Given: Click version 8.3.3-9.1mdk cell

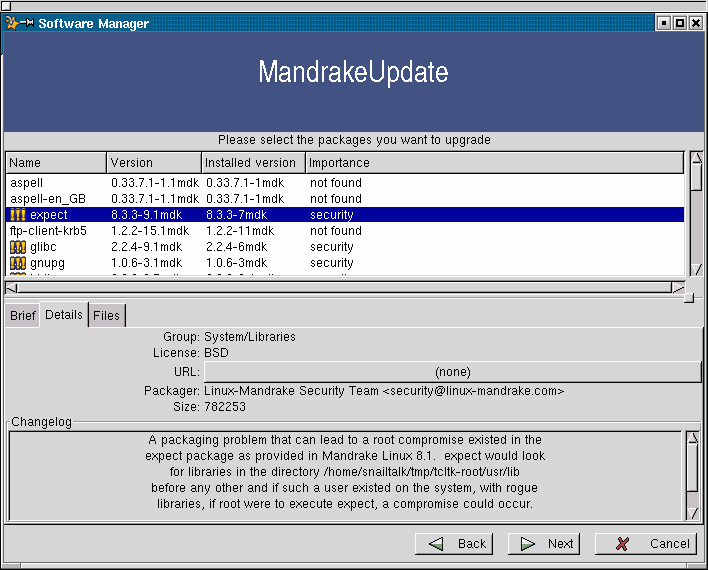Looking at the screenshot, I should tap(146, 215).
